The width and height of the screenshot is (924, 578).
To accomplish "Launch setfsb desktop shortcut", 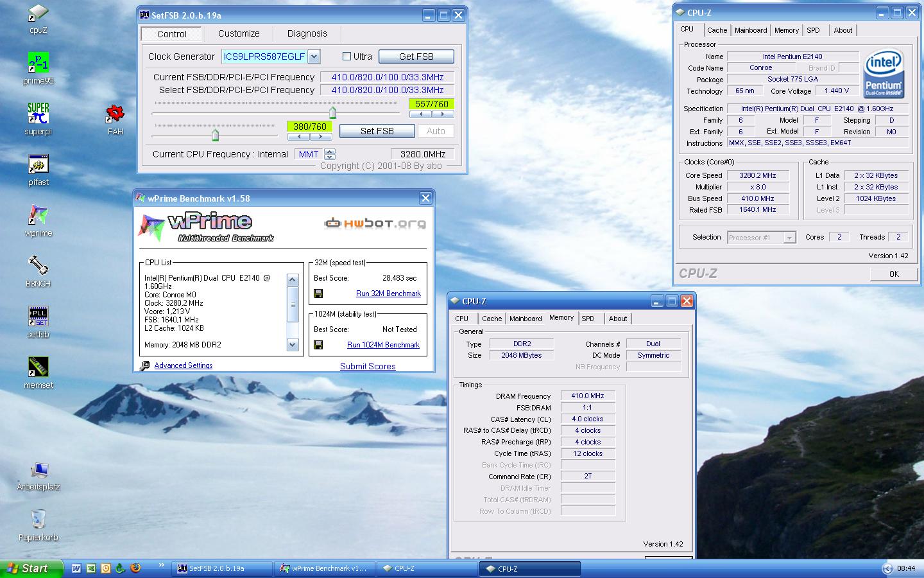I will [38, 322].
